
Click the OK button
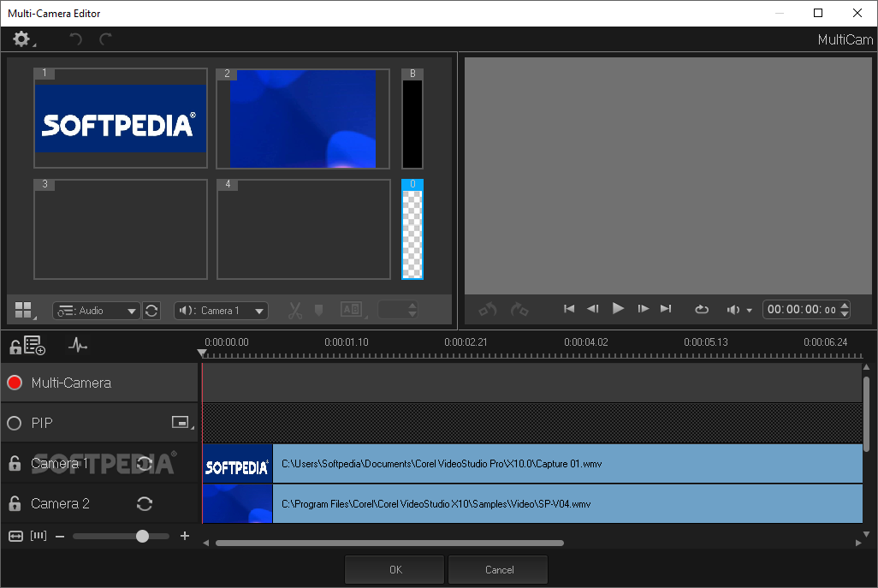pyautogui.click(x=395, y=569)
